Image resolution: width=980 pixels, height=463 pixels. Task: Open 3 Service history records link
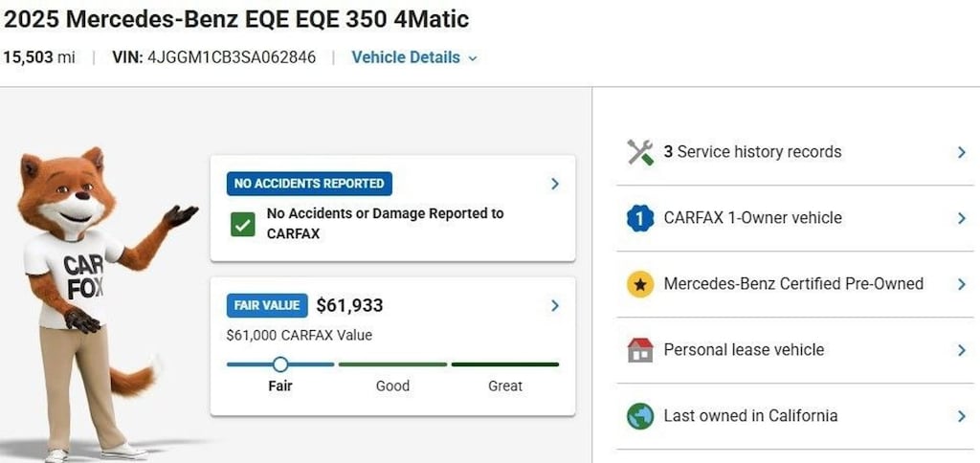(x=752, y=152)
